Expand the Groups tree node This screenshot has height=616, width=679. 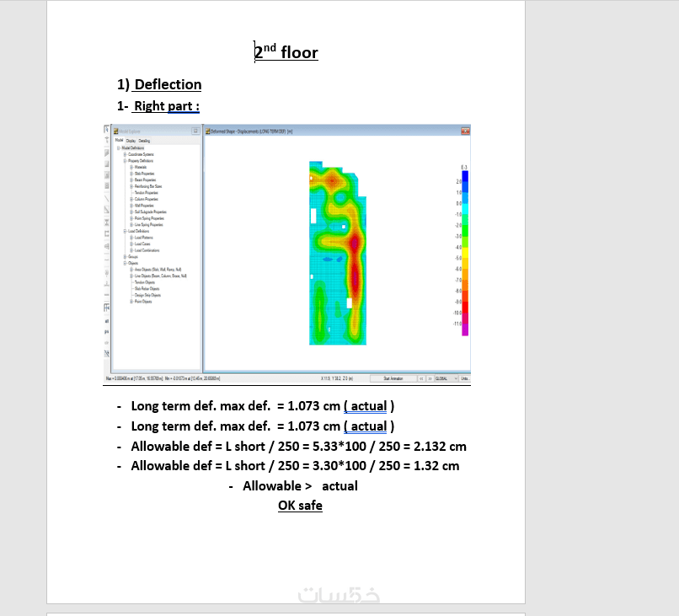[126, 257]
